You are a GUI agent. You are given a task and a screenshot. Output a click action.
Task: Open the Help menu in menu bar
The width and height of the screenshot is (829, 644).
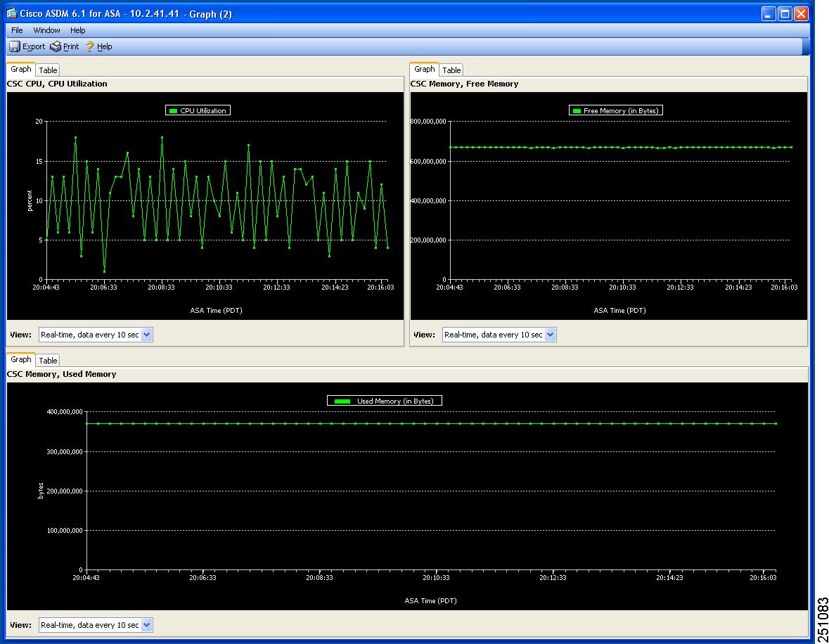pos(78,30)
